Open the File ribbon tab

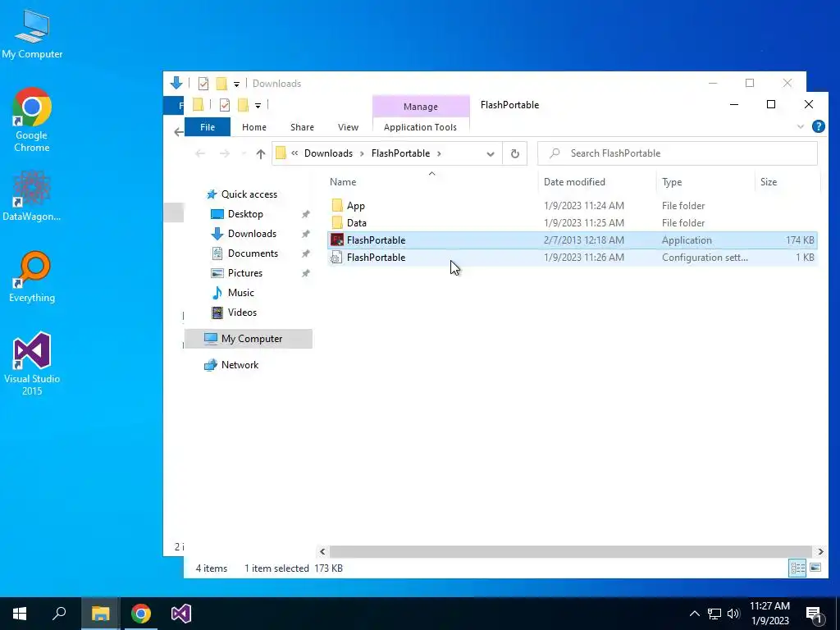point(208,127)
